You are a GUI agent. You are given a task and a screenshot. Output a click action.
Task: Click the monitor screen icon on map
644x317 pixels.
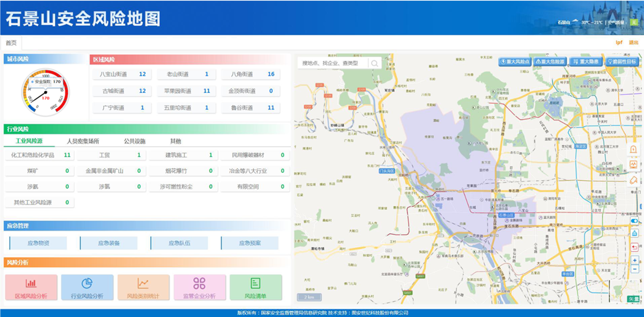point(633,164)
